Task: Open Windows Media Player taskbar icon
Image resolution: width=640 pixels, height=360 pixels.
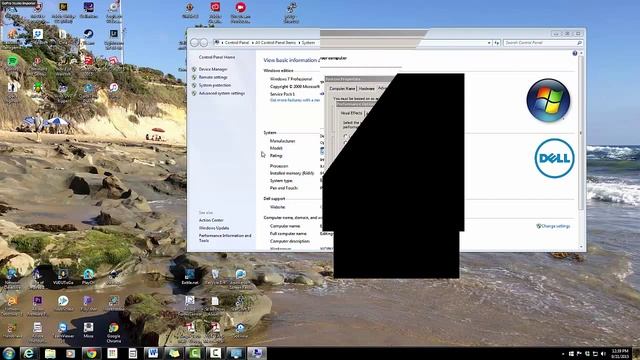Action: point(71,353)
